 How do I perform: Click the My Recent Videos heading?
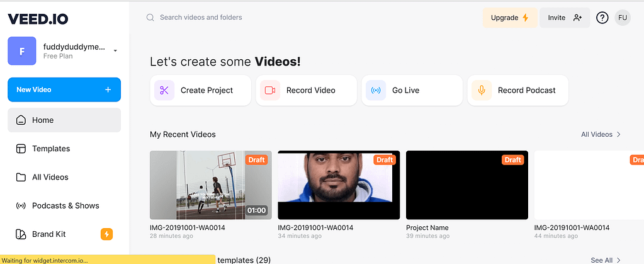pos(183,134)
